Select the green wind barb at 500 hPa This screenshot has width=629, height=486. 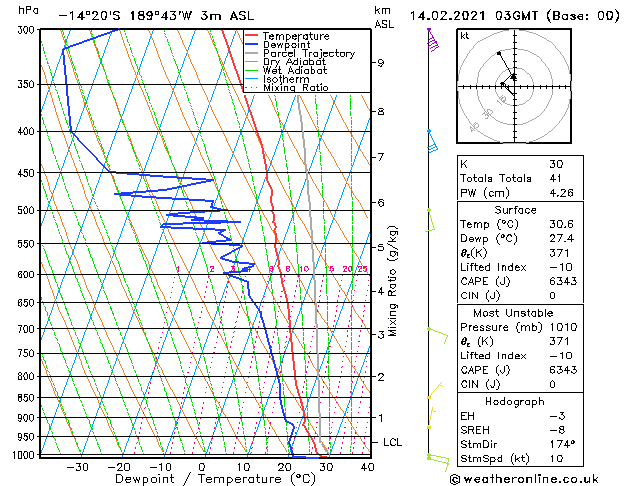[430, 220]
